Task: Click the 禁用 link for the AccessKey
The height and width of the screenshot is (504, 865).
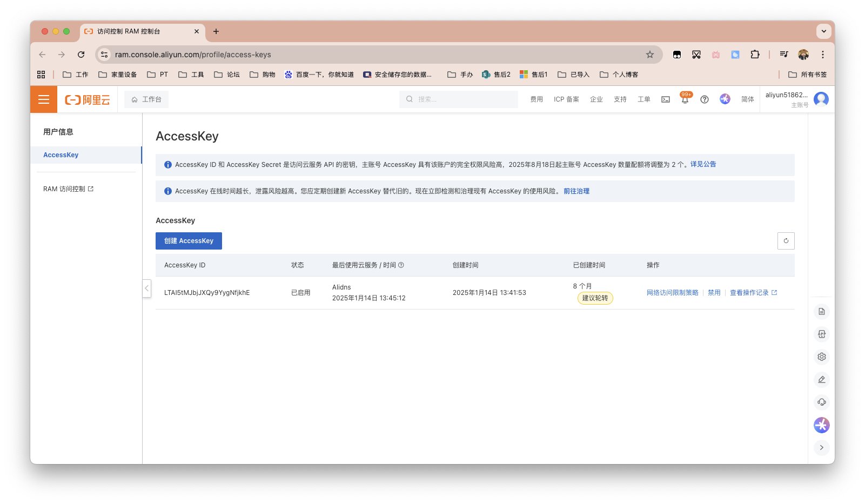Action: 714,293
